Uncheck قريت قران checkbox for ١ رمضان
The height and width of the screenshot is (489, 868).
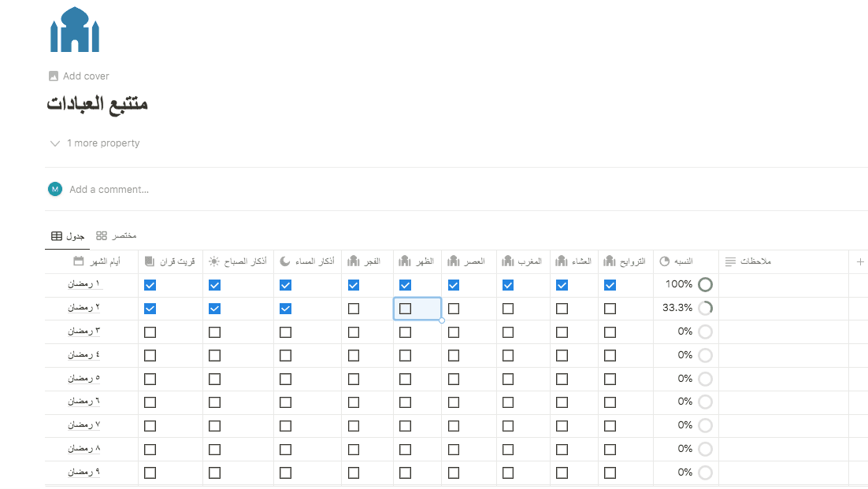[150, 285]
